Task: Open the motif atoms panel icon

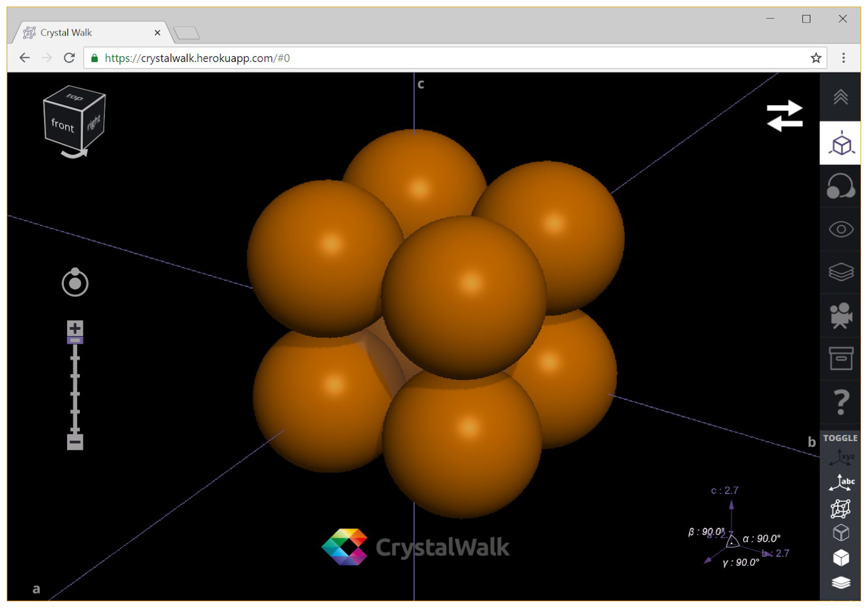Action: [841, 186]
